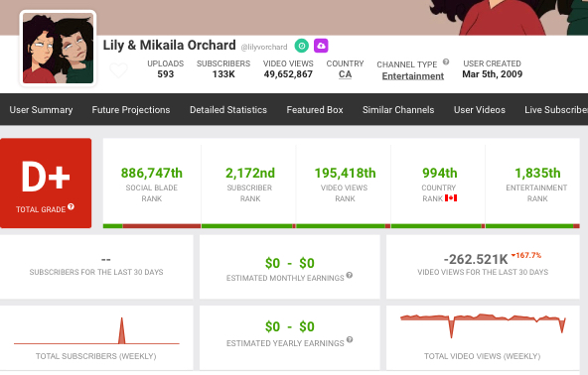Click the Total Video Views weekly chart
This screenshot has width=588, height=375.
coord(483,325)
